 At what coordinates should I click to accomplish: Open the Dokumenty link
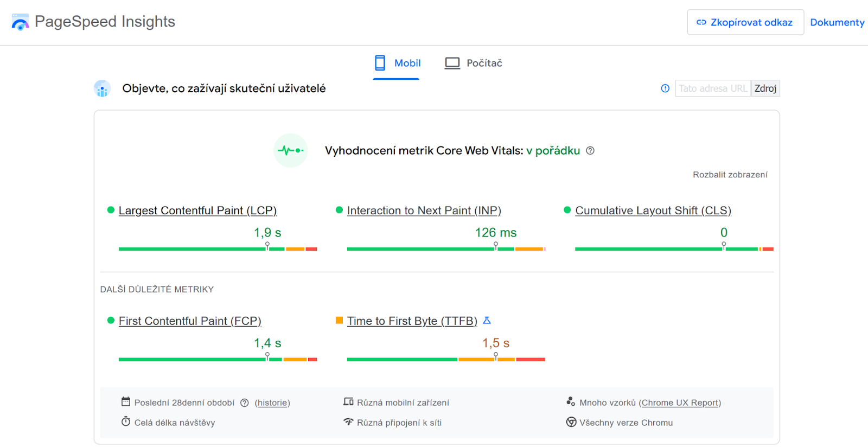coord(837,22)
